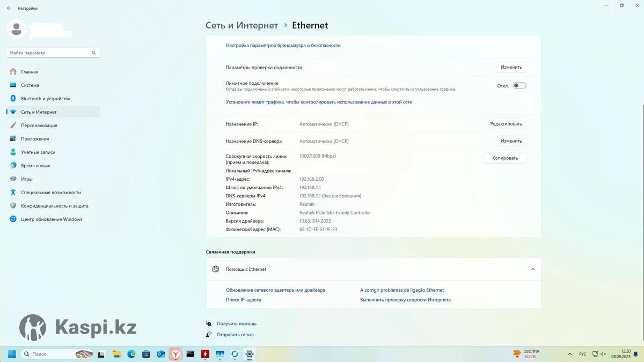The height and width of the screenshot is (362, 644).
Task: Show hidden system tray icons
Action: coord(569,354)
